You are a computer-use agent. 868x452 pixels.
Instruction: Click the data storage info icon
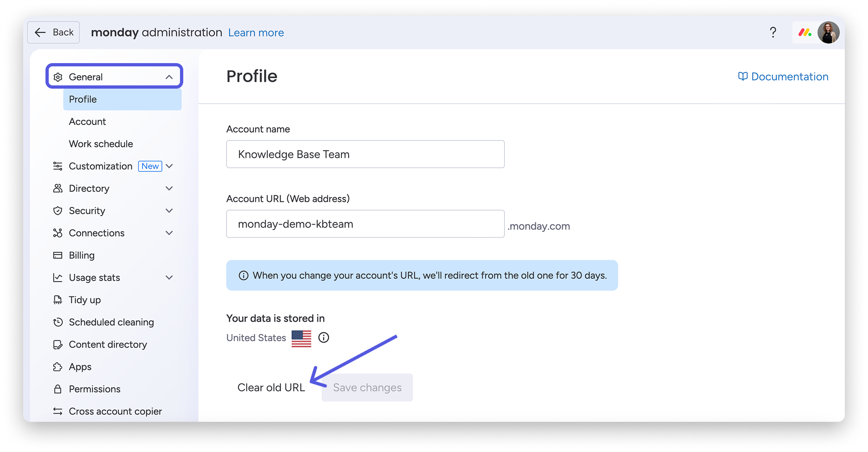pos(324,338)
